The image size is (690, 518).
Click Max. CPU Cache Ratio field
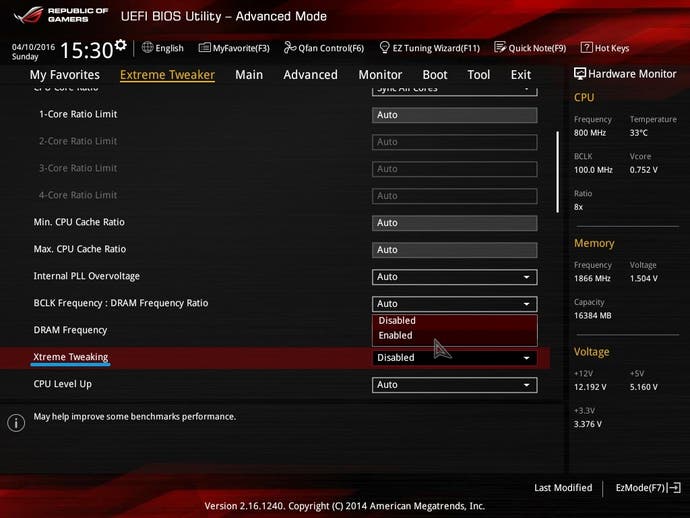click(455, 250)
